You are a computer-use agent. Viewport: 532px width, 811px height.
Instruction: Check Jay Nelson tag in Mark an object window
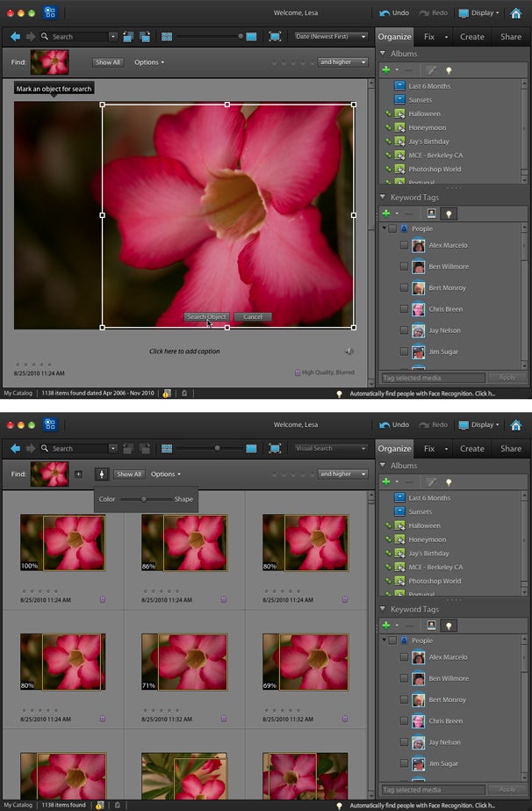click(x=404, y=330)
